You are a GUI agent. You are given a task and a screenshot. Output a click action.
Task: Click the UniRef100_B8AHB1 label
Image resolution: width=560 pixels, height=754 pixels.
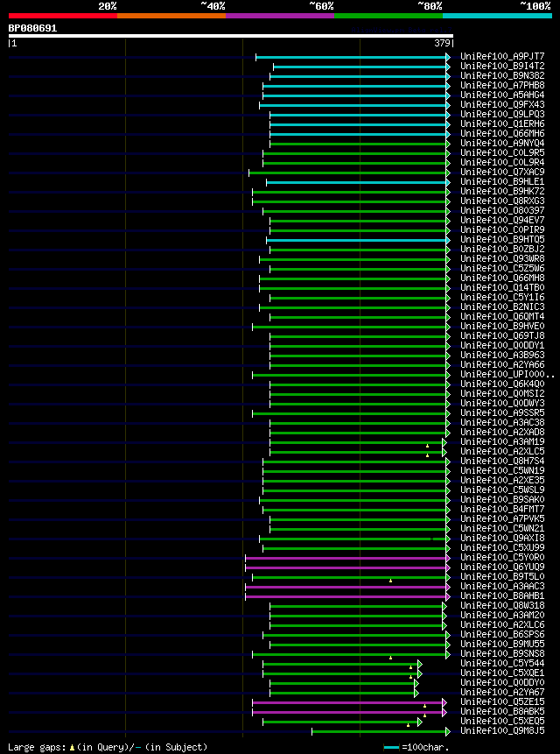click(x=502, y=595)
